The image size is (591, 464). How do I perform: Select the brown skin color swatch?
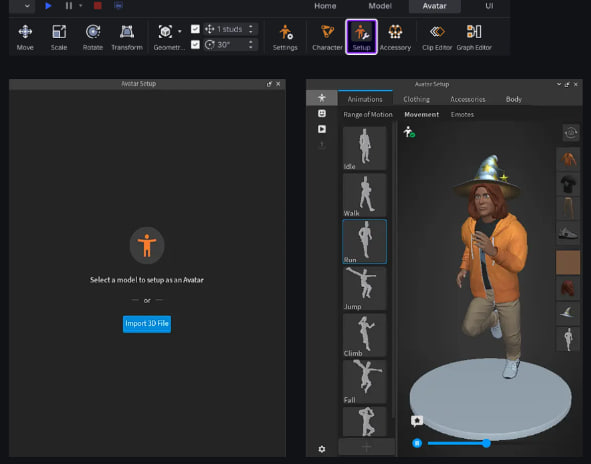click(x=568, y=262)
